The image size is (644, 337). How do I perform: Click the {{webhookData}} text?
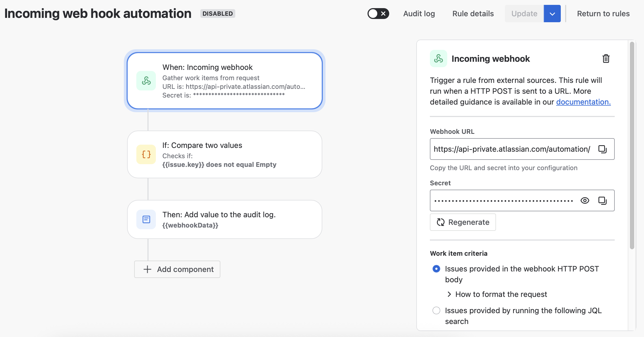(x=190, y=225)
